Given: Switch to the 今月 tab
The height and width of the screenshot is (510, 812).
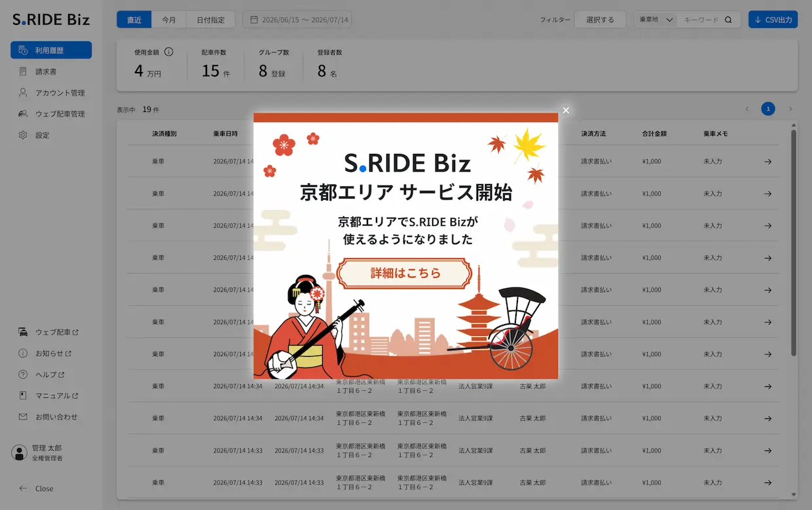Looking at the screenshot, I should (169, 20).
